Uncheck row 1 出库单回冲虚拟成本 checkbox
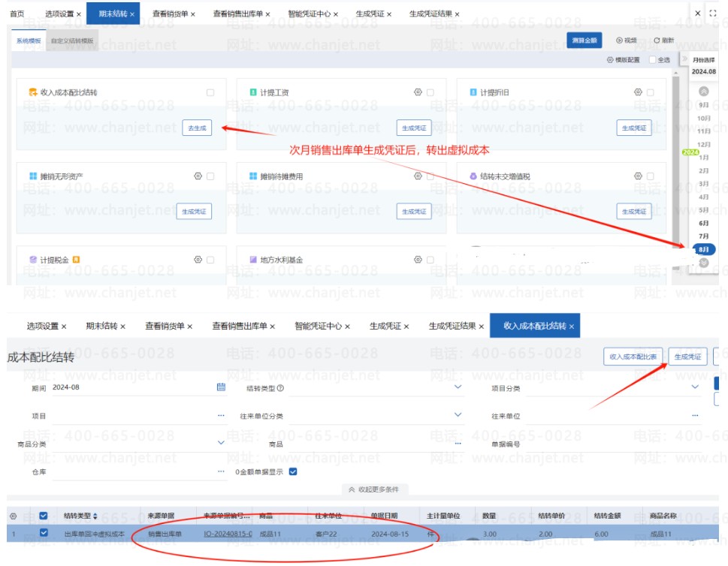The width and height of the screenshot is (728, 566). (x=44, y=533)
